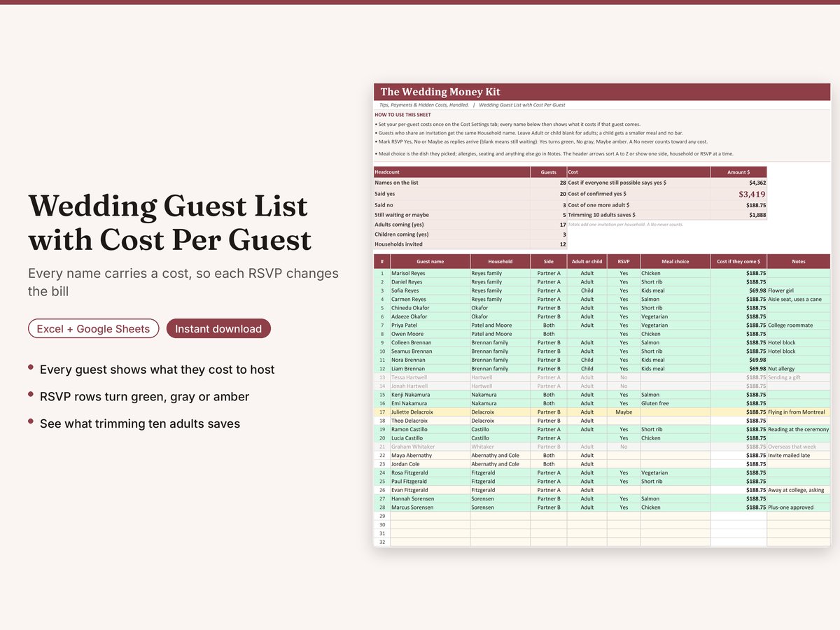840x630 pixels.
Task: Click the HOW TO USE THIS SHEET heading
Action: (x=402, y=115)
